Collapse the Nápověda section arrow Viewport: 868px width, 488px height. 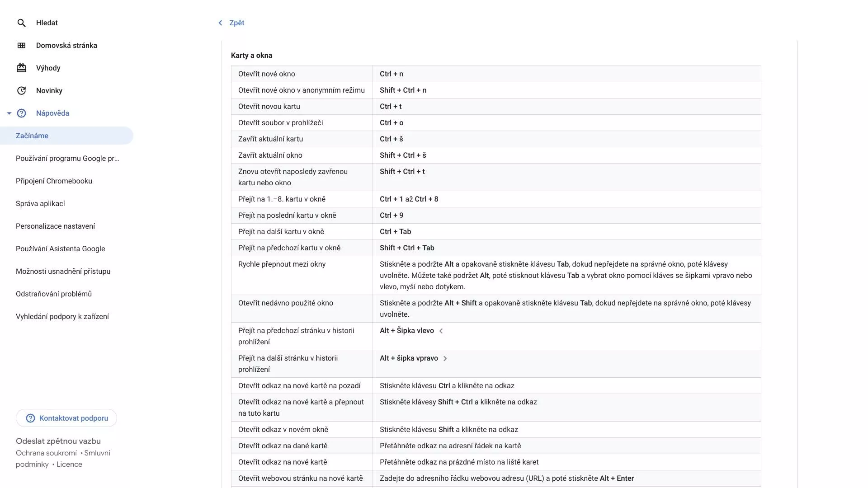click(9, 113)
